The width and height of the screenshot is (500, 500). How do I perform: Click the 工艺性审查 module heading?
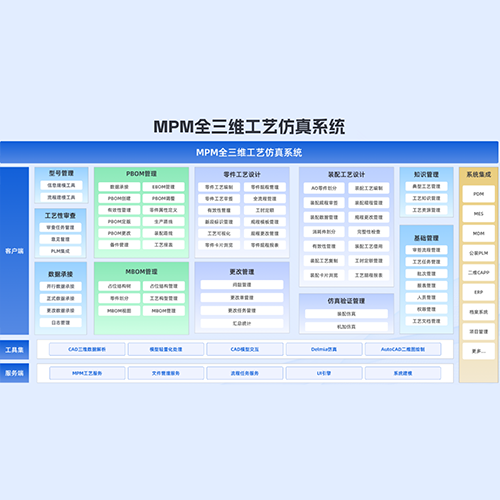[60, 216]
